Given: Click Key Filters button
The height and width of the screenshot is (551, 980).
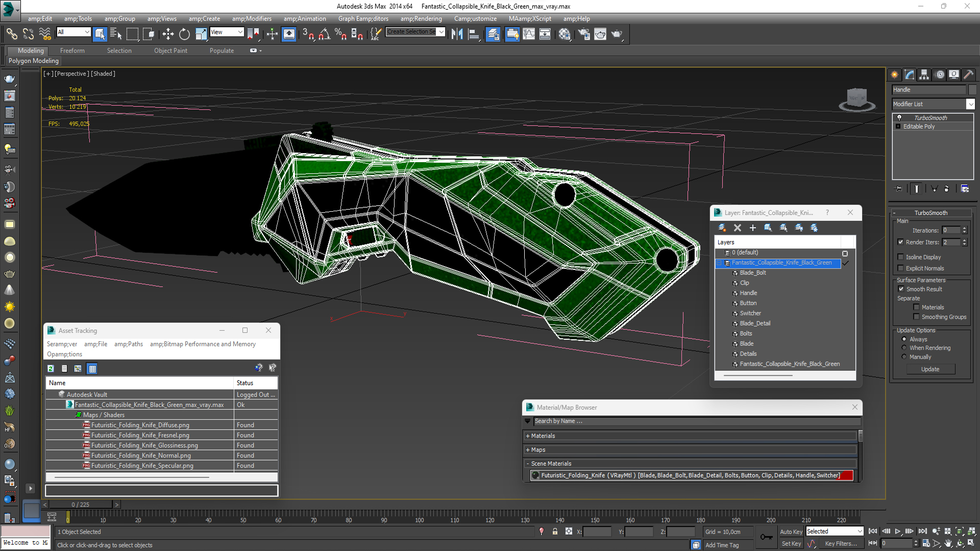Looking at the screenshot, I should [841, 543].
